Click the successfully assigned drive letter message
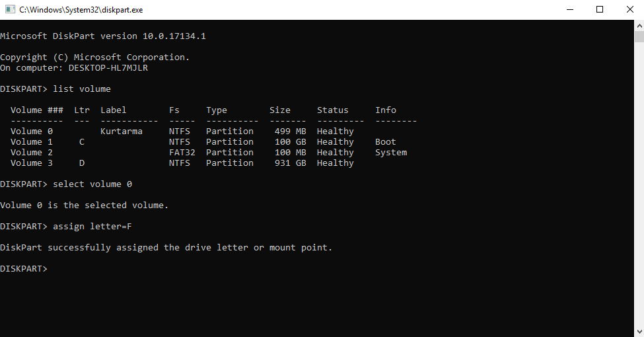 [x=166, y=248]
